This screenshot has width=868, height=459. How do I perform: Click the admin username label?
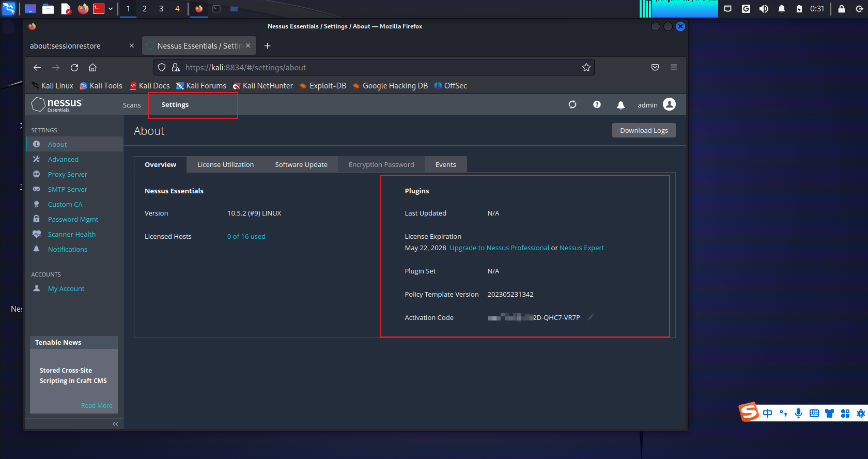(x=647, y=105)
